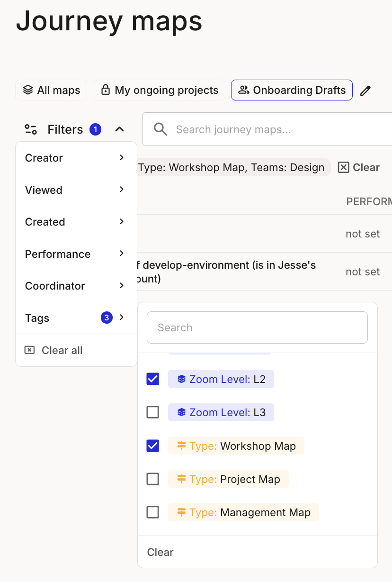This screenshot has width=392, height=582.
Task: Collapse the Filters panel with chevron
Action: [x=119, y=129]
